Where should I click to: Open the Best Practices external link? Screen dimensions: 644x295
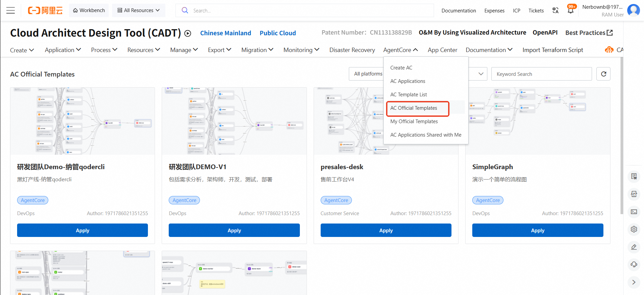pyautogui.click(x=589, y=33)
